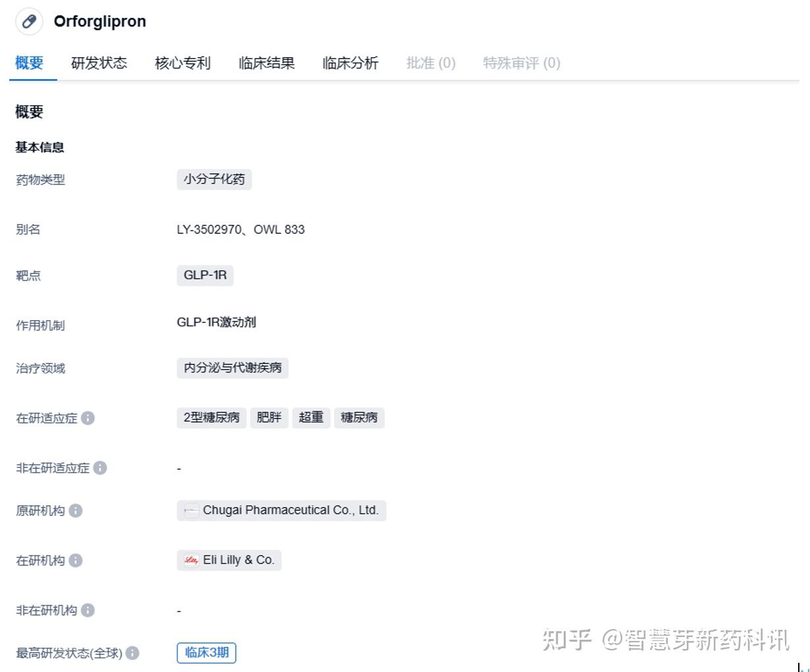Click the 临床3期 status badge
Screen dimensions: 810x672
(x=207, y=653)
